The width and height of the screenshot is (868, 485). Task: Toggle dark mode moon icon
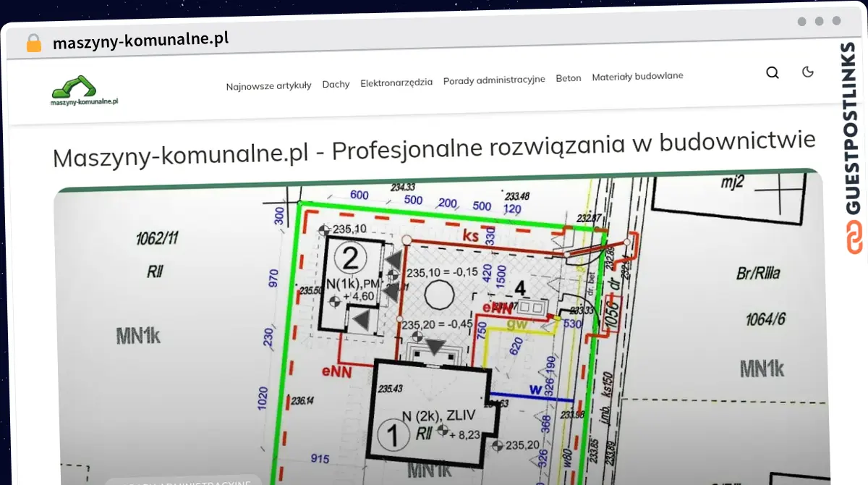(x=808, y=72)
